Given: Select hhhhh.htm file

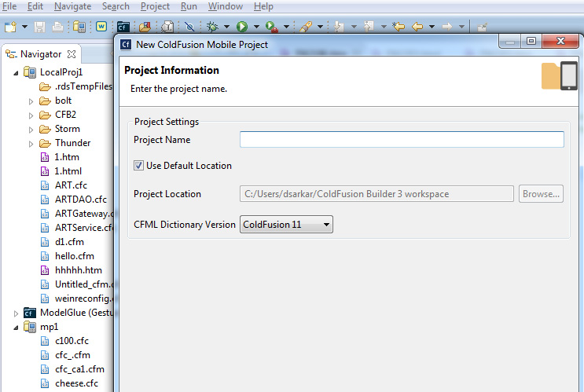Looking at the screenshot, I should tap(71, 270).
